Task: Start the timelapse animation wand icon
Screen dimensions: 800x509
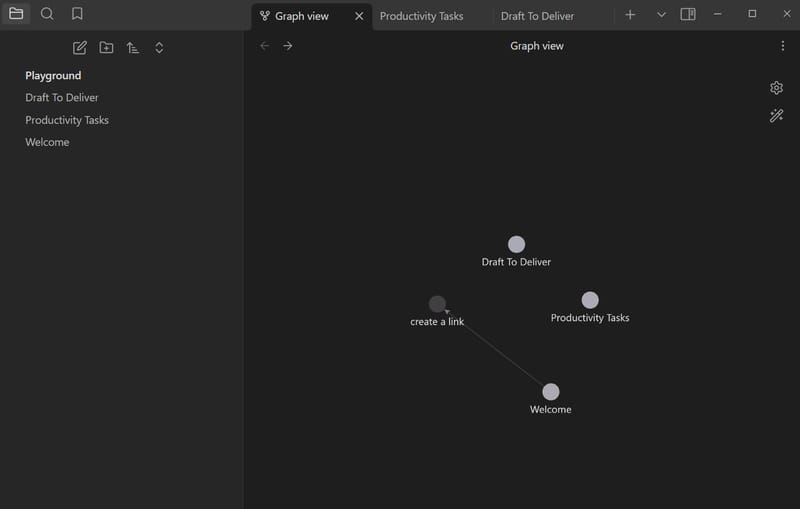Action: pos(776,116)
